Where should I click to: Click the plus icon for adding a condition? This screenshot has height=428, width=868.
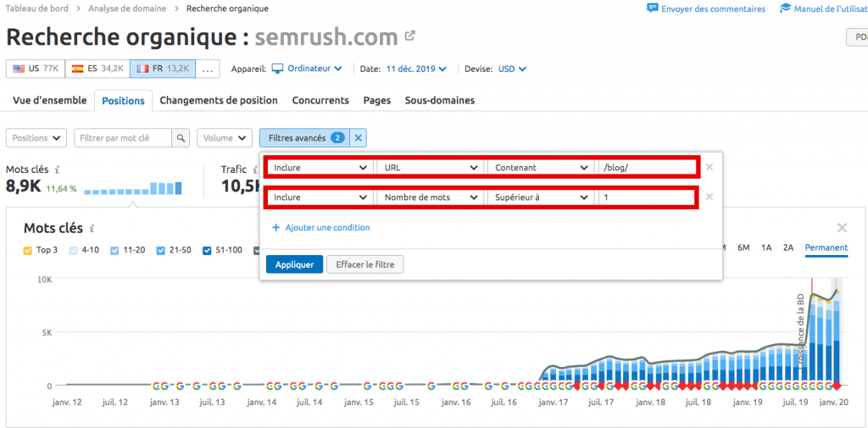(x=275, y=228)
